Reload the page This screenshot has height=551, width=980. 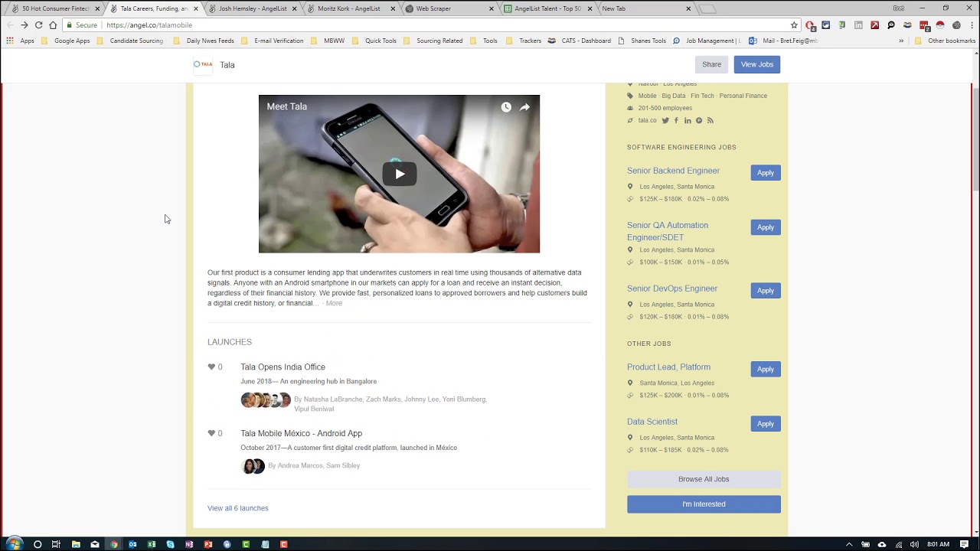point(38,25)
